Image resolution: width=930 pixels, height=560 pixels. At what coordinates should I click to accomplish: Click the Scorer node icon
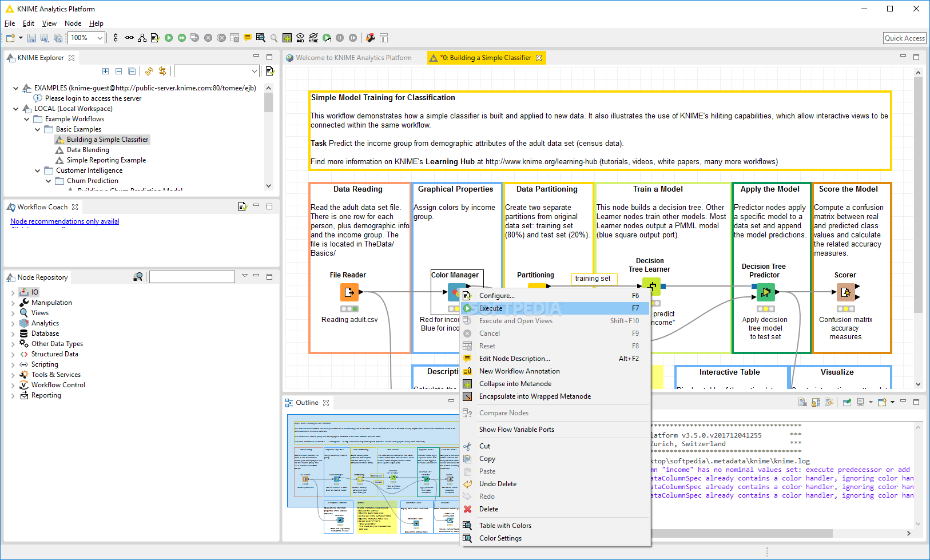click(846, 292)
